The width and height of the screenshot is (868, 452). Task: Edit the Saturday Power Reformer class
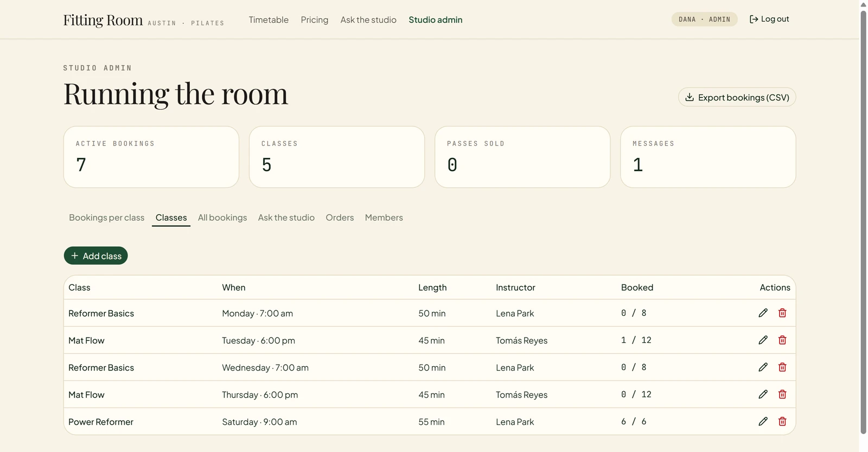coord(763,422)
